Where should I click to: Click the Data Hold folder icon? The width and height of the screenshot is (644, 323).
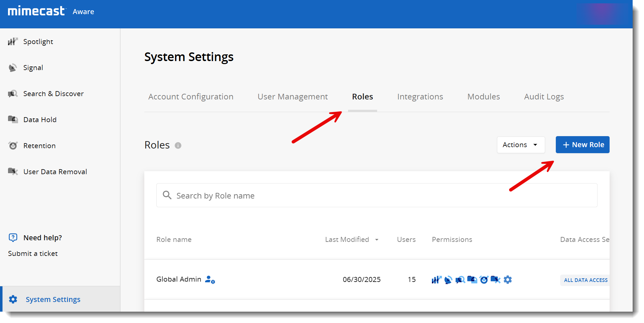point(13,119)
